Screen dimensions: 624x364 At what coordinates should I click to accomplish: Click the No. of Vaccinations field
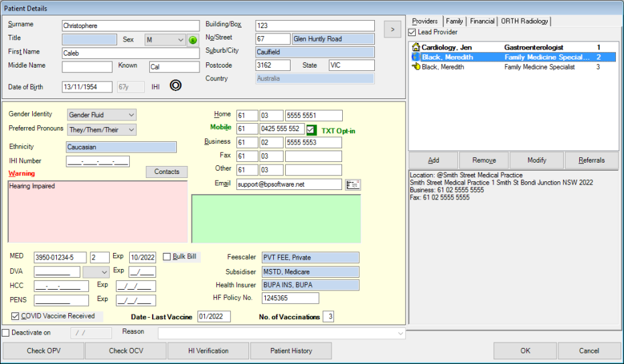pyautogui.click(x=328, y=316)
